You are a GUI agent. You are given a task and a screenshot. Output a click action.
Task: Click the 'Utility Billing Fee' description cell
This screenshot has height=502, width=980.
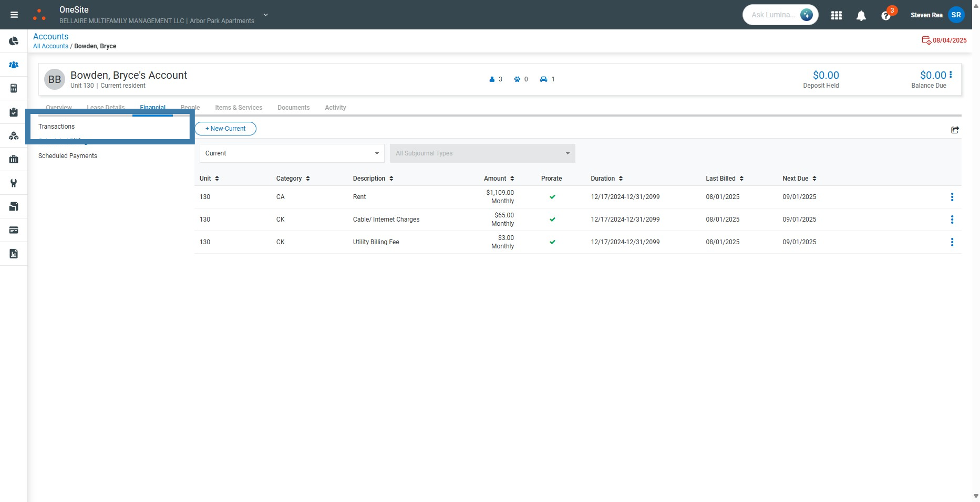[376, 242]
